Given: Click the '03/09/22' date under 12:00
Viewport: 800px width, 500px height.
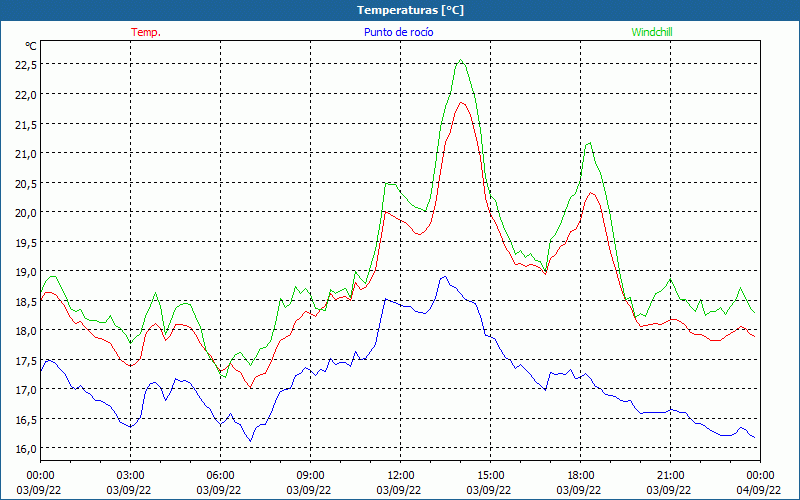Looking at the screenshot, I should 399,490.
